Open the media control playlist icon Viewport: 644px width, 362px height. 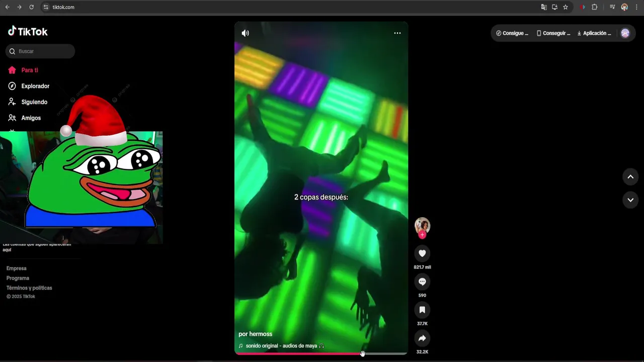[x=612, y=7]
